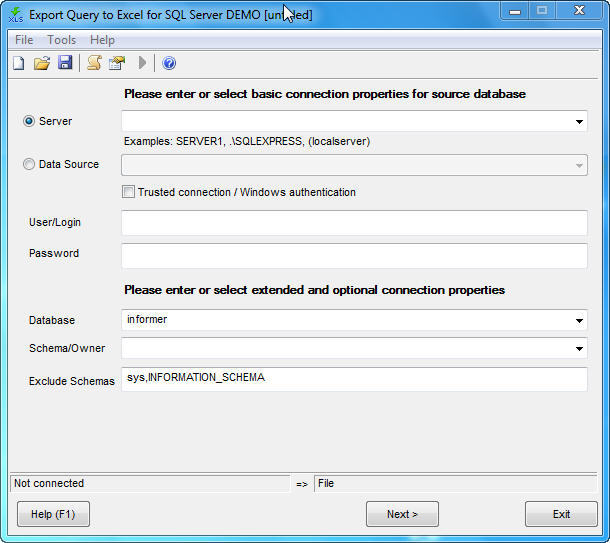Expand the Server dropdown arrow
This screenshot has height=543, width=610.
pos(579,122)
